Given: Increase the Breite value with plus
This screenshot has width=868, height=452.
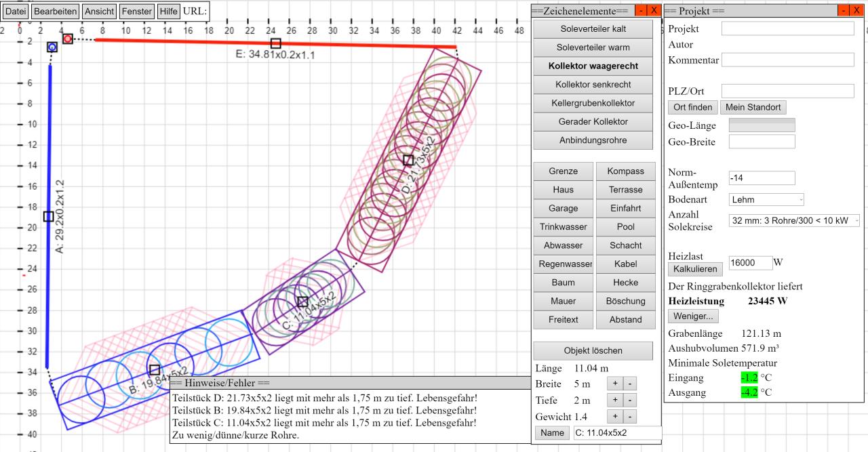Looking at the screenshot, I should 616,384.
